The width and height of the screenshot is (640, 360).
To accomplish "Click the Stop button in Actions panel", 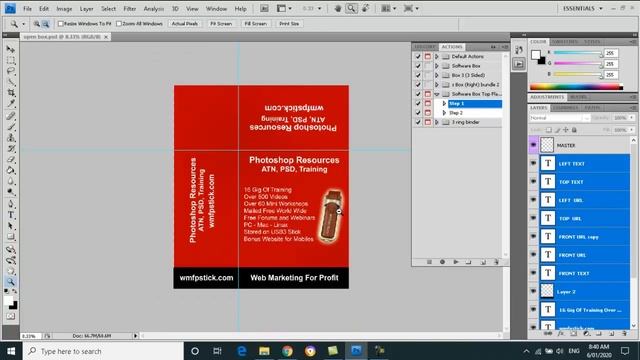I will 429,262.
